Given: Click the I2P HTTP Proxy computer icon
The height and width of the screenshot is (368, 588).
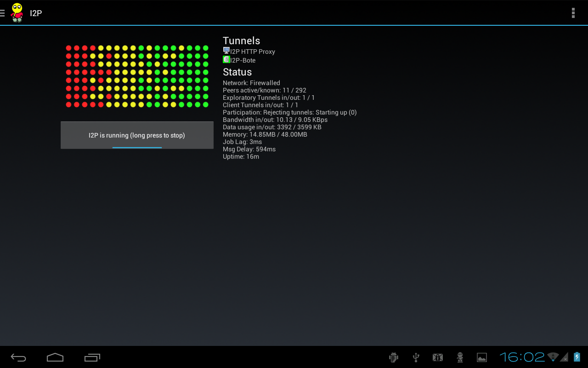Looking at the screenshot, I should tap(226, 51).
